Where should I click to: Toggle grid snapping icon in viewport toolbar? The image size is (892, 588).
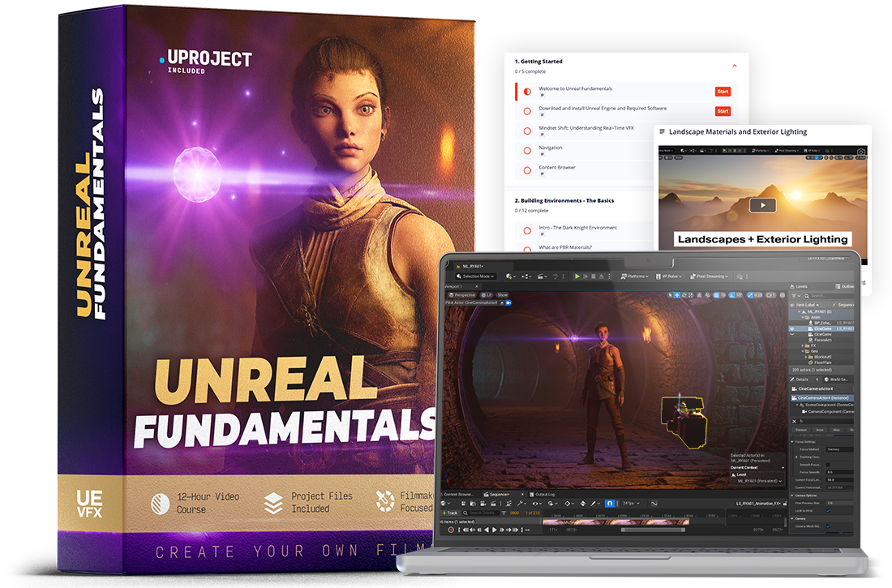click(x=716, y=295)
